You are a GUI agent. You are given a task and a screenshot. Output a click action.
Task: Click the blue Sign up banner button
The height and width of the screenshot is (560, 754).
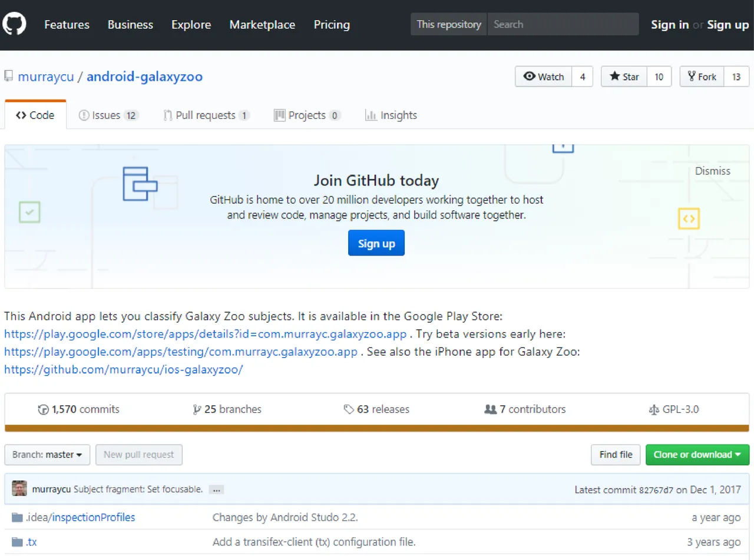tap(376, 243)
